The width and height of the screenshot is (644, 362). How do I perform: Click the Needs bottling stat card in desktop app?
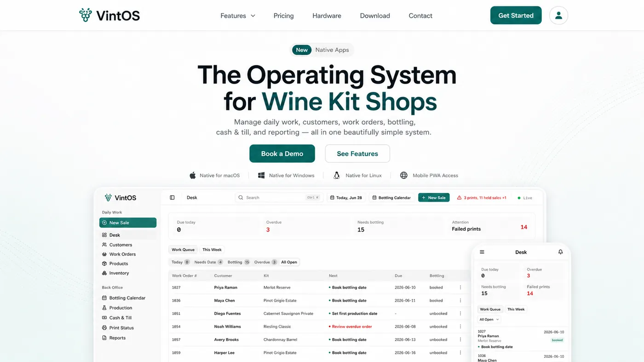click(397, 226)
